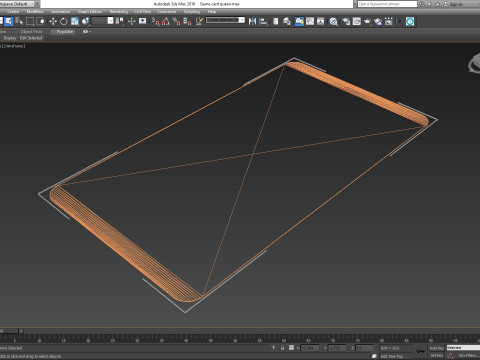Click the Set Key button
This screenshot has width=480, height=360.
tap(436, 356)
